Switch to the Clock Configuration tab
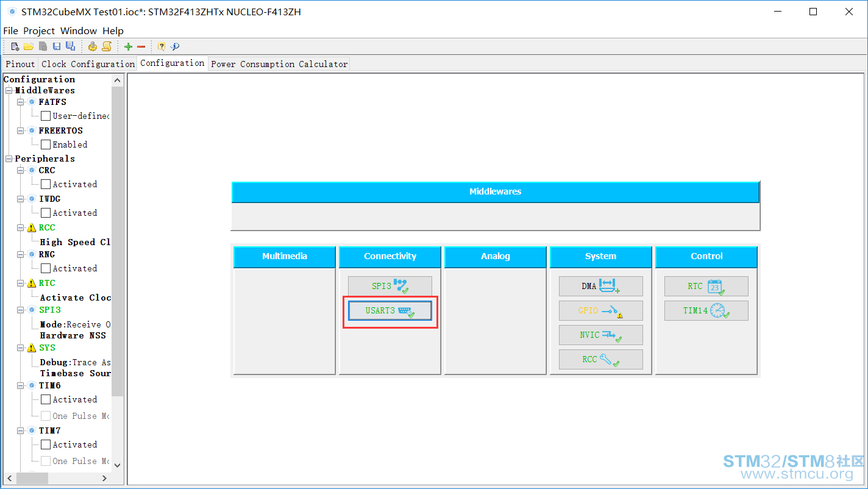Viewport: 868px width, 489px height. tap(88, 64)
